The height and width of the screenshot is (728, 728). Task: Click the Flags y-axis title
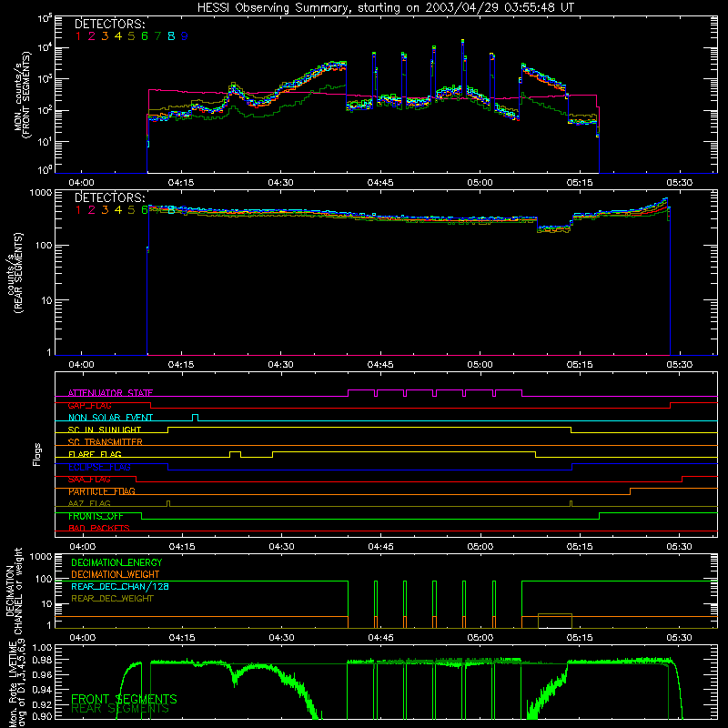pyautogui.click(x=36, y=454)
